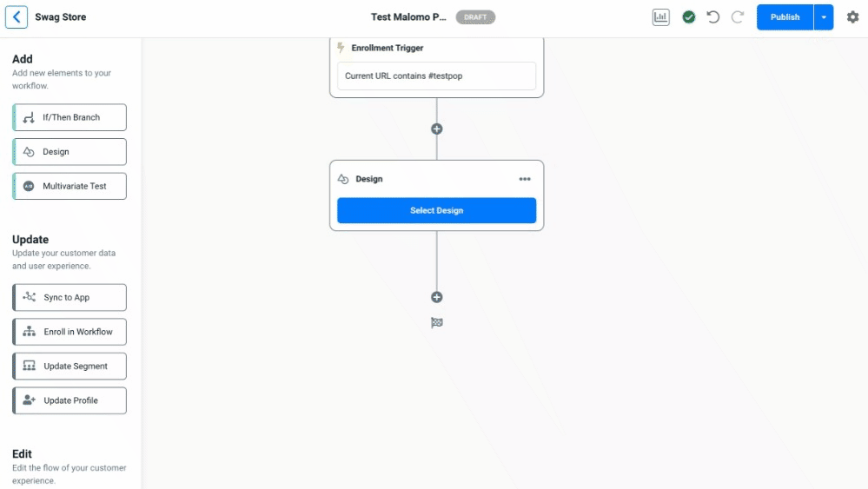Click the plus node below Enrollment Trigger
The height and width of the screenshot is (489, 868).
(x=437, y=129)
